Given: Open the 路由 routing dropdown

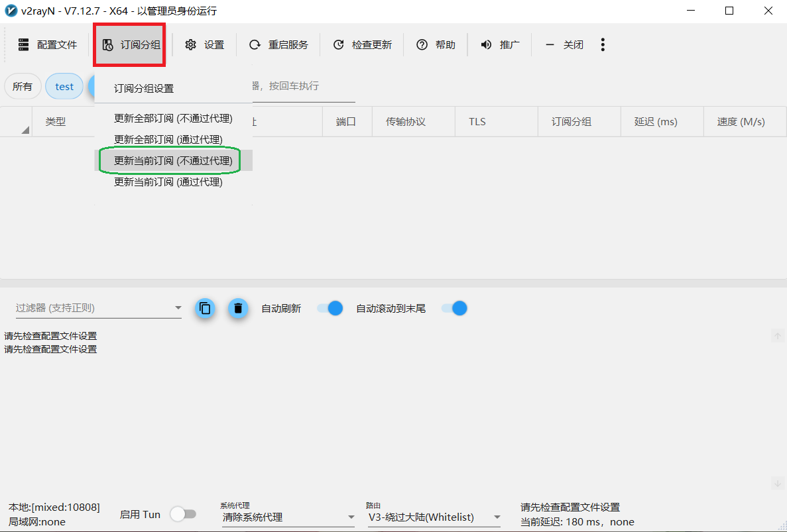Looking at the screenshot, I should 497,517.
